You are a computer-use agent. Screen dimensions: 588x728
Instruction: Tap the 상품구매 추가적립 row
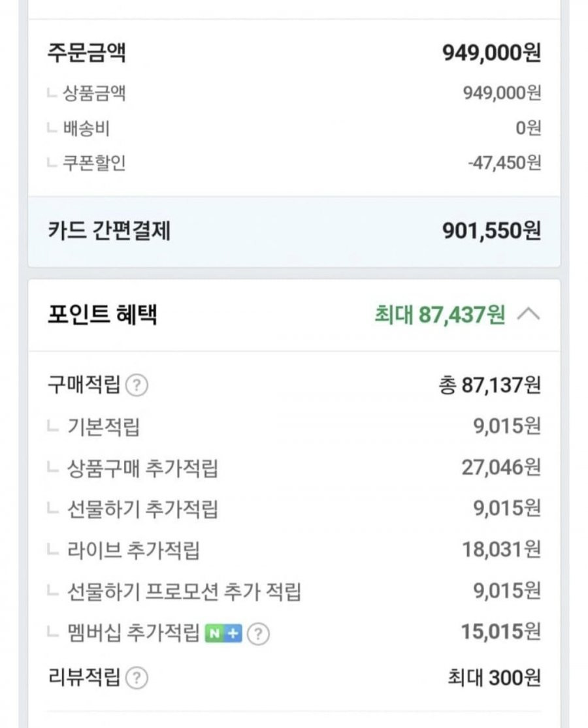[294, 467]
